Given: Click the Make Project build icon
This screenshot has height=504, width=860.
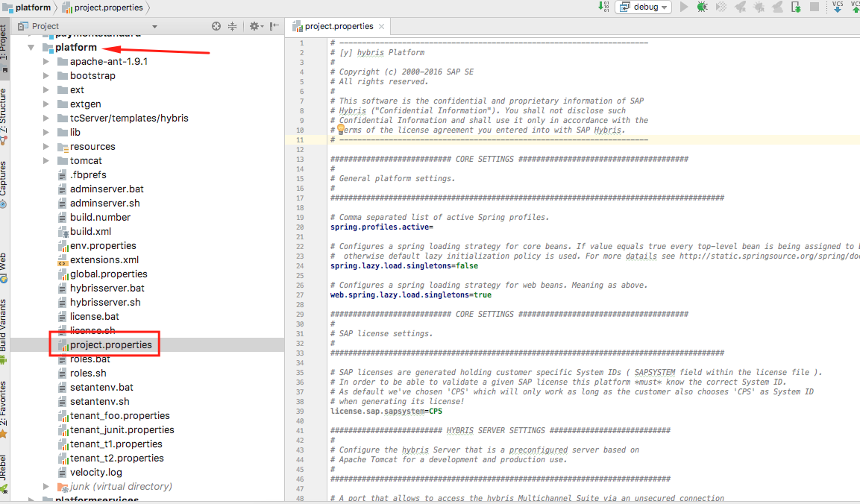Looking at the screenshot, I should coord(603,7).
